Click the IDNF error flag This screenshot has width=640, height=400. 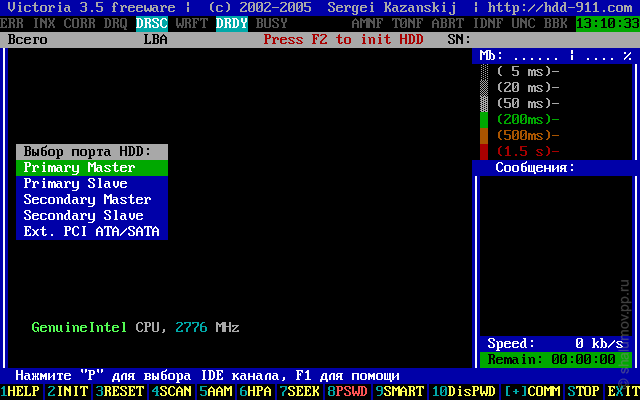click(488, 24)
